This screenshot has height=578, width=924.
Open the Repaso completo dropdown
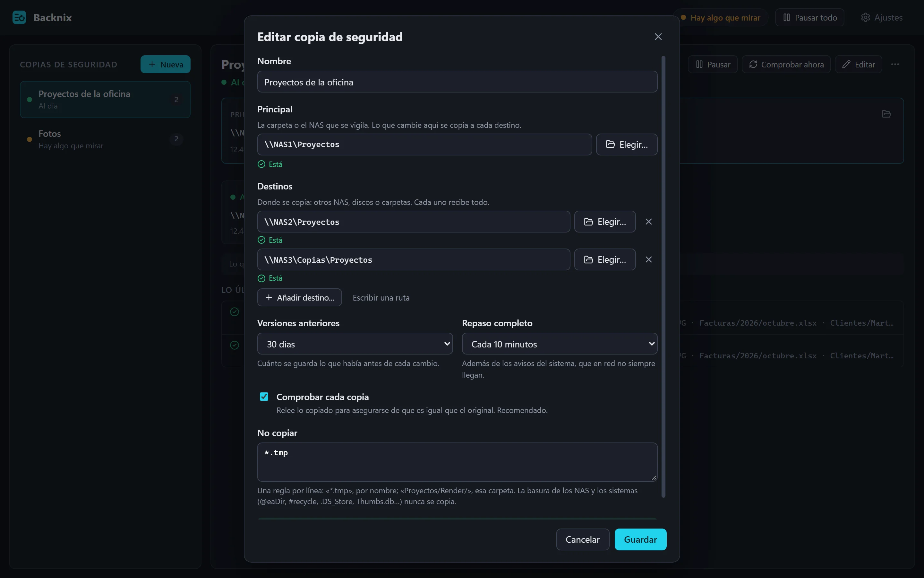pos(559,344)
